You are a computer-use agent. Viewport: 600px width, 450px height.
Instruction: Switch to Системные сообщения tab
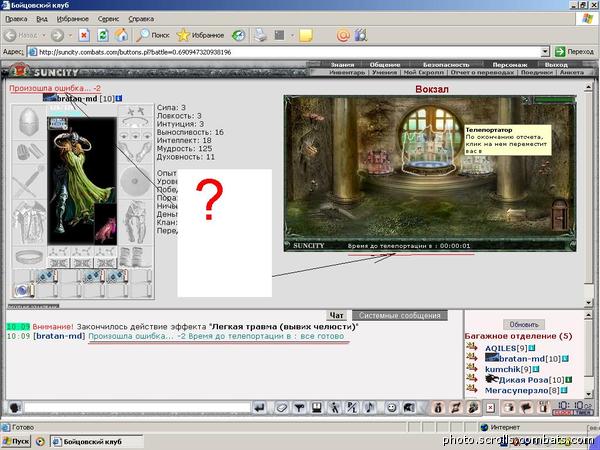coord(399,316)
